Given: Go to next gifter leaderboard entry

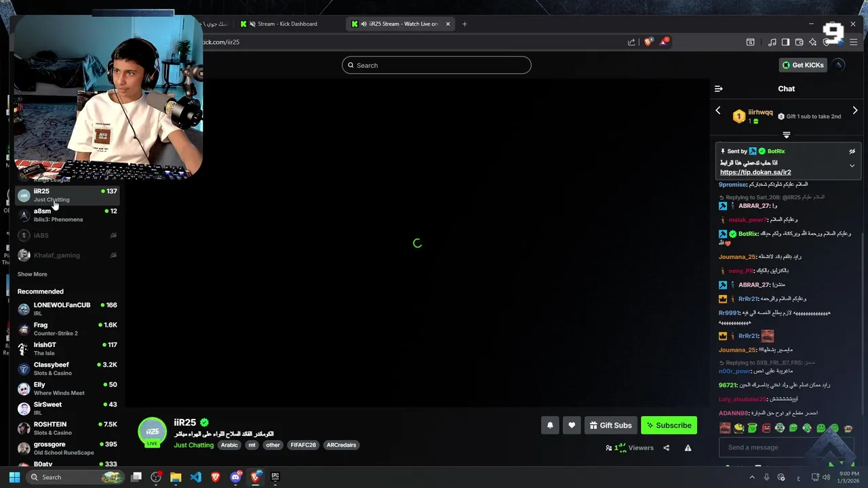Looking at the screenshot, I should (x=855, y=110).
